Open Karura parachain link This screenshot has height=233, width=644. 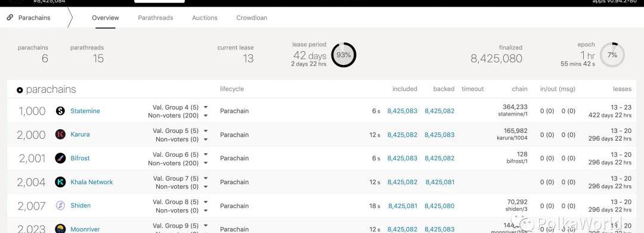[80, 134]
